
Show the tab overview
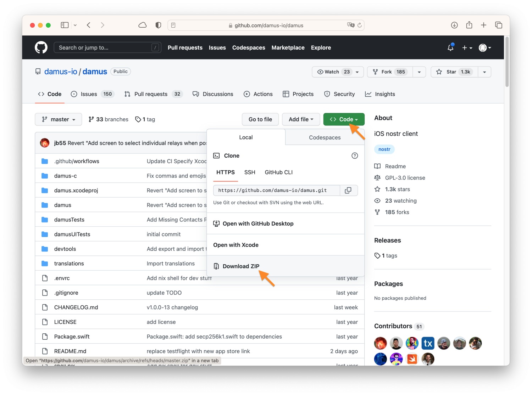click(499, 25)
